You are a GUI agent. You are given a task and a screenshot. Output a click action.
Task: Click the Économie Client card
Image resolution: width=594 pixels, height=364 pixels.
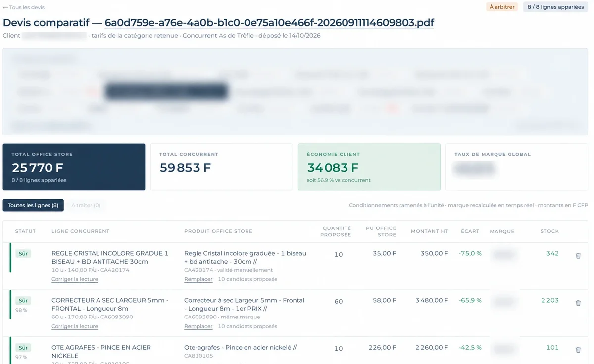tap(369, 167)
